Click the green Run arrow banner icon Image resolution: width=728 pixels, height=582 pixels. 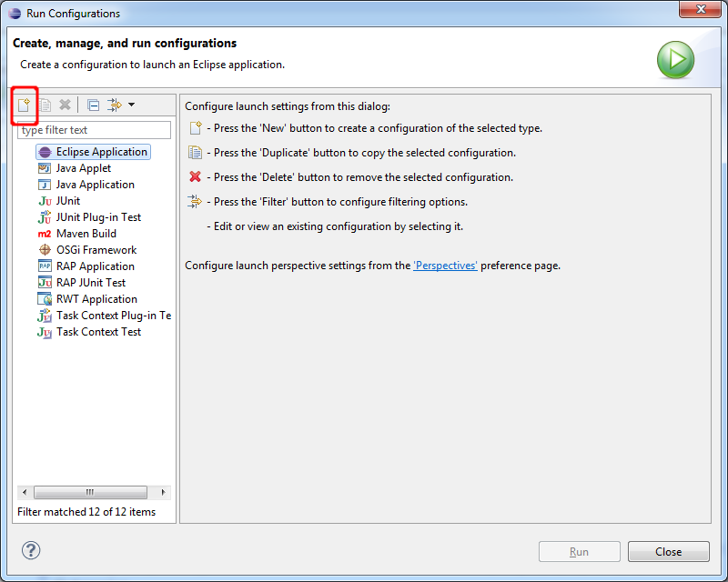pos(675,60)
